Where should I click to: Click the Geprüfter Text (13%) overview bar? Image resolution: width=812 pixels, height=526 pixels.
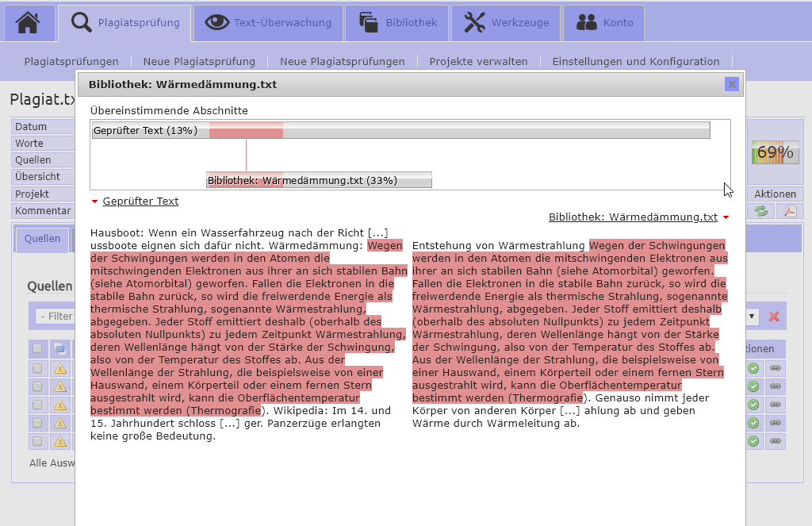pos(400,130)
